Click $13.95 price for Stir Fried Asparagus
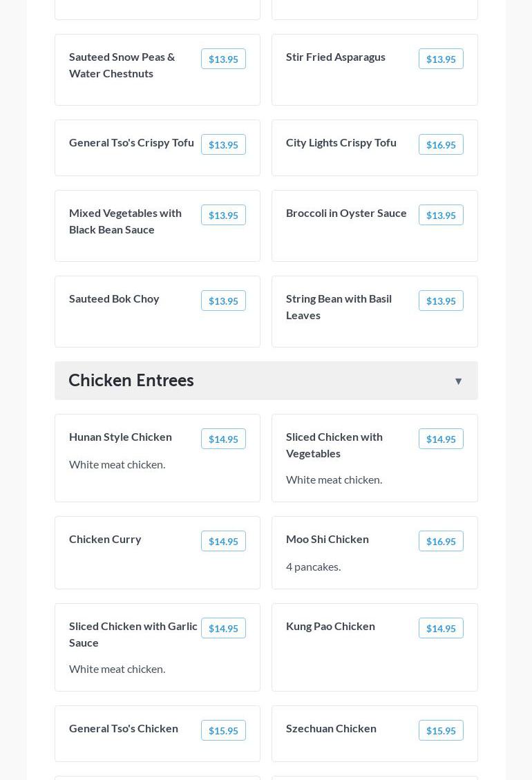Image resolution: width=532 pixels, height=780 pixels. click(x=441, y=59)
